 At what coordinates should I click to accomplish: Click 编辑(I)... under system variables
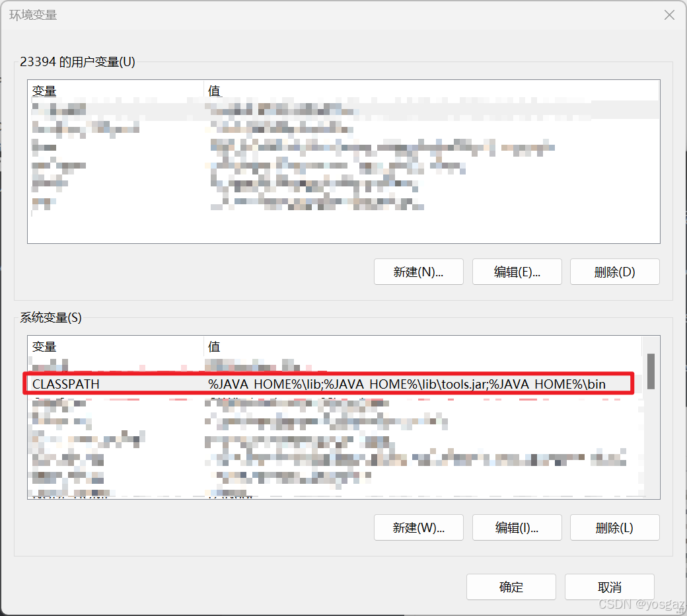[x=517, y=527]
